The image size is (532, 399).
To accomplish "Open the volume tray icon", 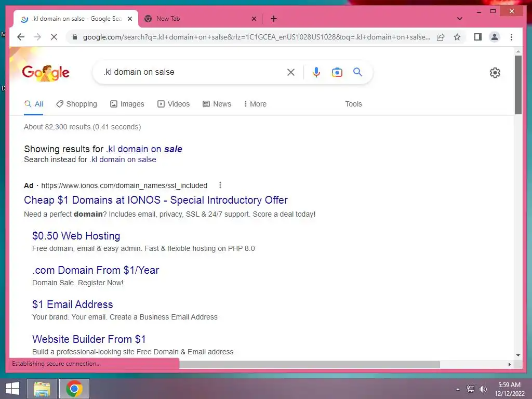I will [483, 389].
